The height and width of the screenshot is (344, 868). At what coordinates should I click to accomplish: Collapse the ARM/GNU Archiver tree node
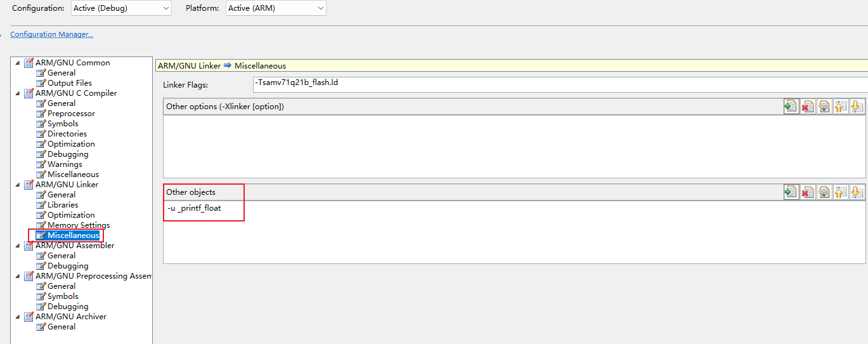tap(17, 317)
